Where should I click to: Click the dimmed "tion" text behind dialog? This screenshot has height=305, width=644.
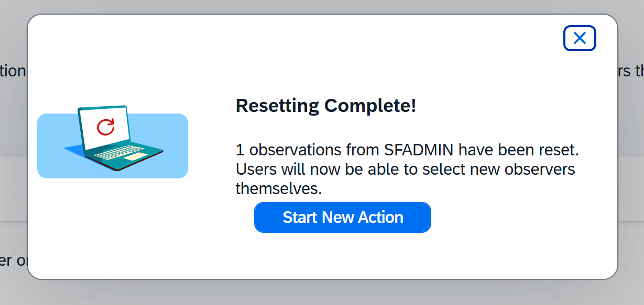pyautogui.click(x=13, y=71)
